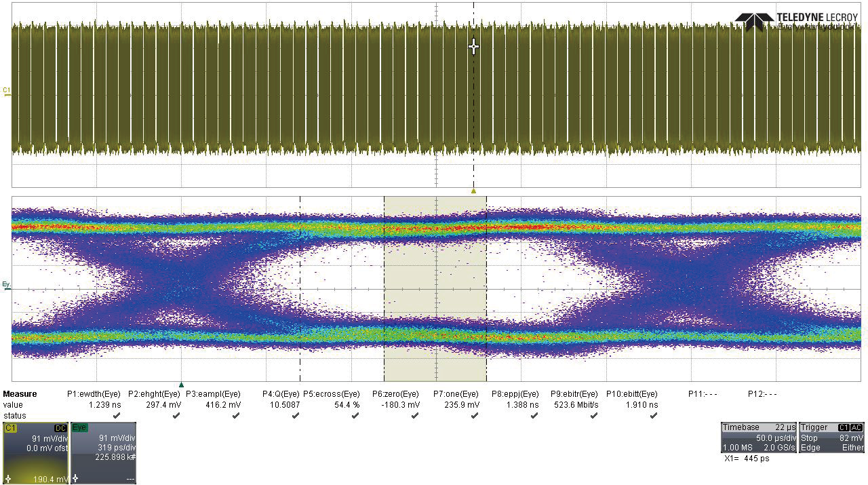Click the Measure table label
Viewport: 868px width, 485px height.
coord(20,394)
